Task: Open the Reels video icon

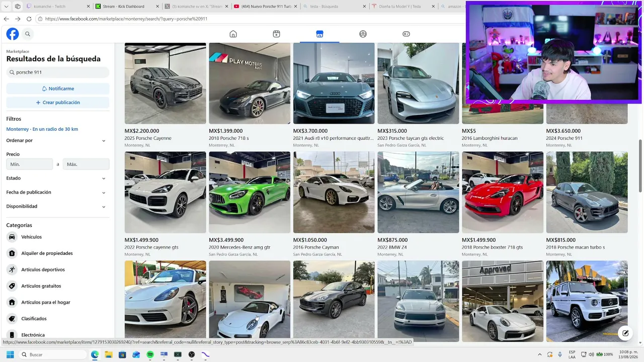Action: click(276, 34)
